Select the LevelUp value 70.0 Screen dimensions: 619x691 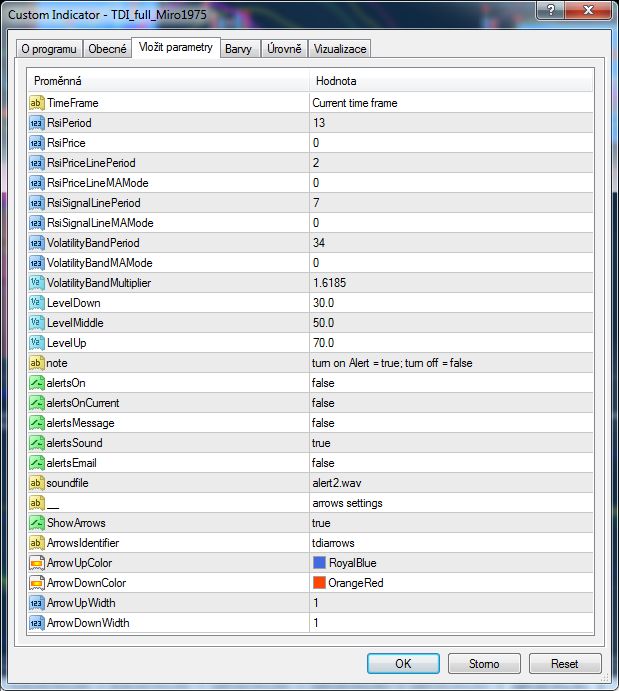(x=323, y=343)
